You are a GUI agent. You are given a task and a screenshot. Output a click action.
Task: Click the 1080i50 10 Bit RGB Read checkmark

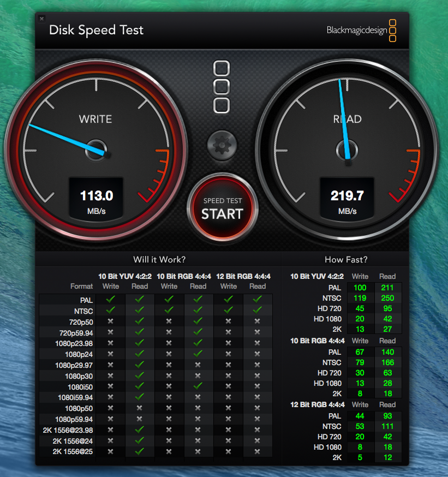click(198, 386)
